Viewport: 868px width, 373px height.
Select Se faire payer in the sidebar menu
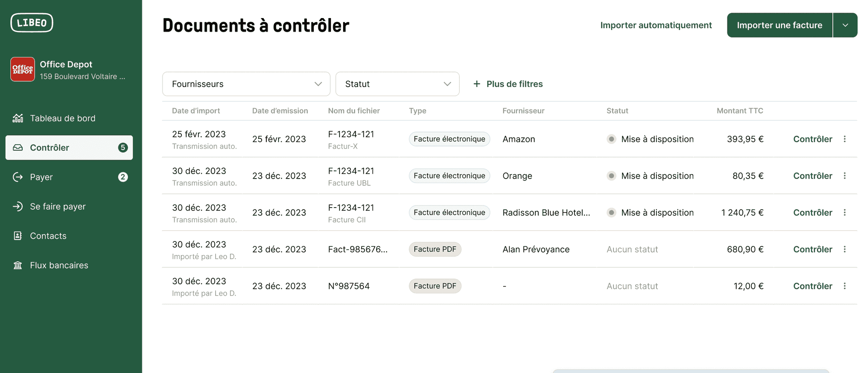coord(57,206)
